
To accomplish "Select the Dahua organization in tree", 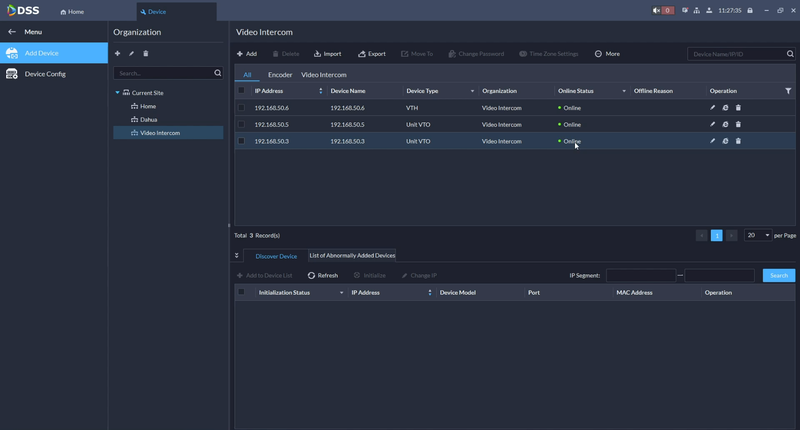I will 148,119.
